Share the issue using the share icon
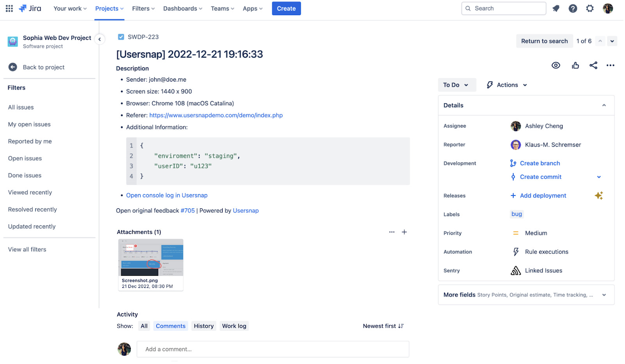Image resolution: width=625 pixels, height=364 pixels. pos(593,65)
